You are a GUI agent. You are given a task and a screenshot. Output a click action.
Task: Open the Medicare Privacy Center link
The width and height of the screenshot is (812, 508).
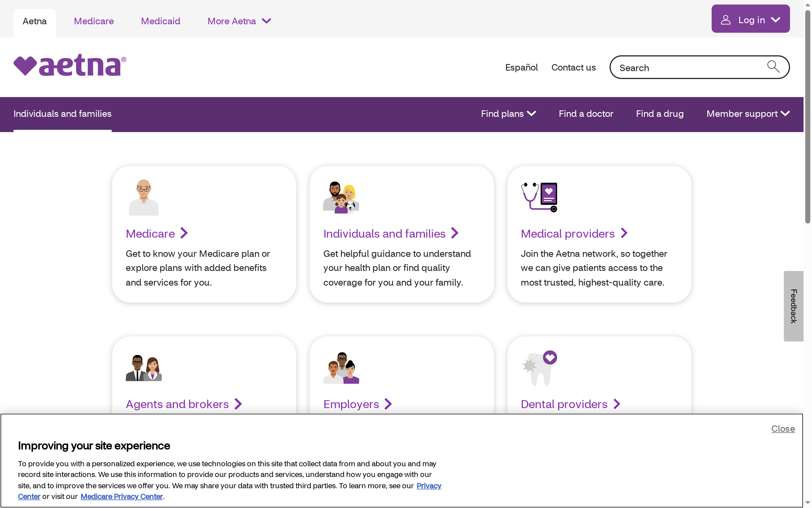tap(122, 496)
